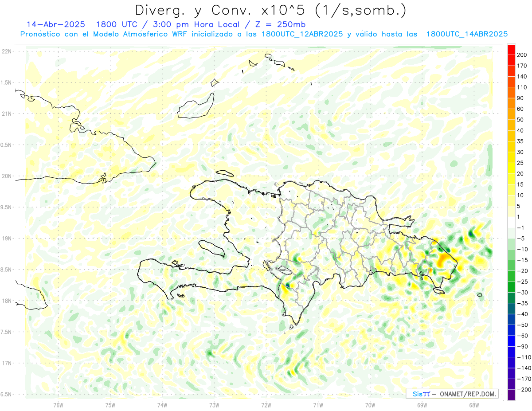Screen dimensions: 532x411
Task: Click the '-15' colorbar value
Action: (522, 260)
